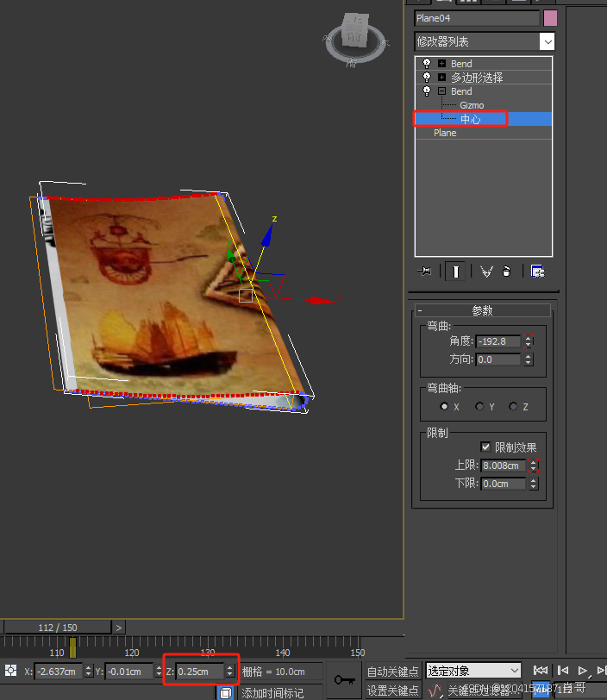This screenshot has width=607, height=700.
Task: Open the 修改器列表 dropdown
Action: [548, 42]
